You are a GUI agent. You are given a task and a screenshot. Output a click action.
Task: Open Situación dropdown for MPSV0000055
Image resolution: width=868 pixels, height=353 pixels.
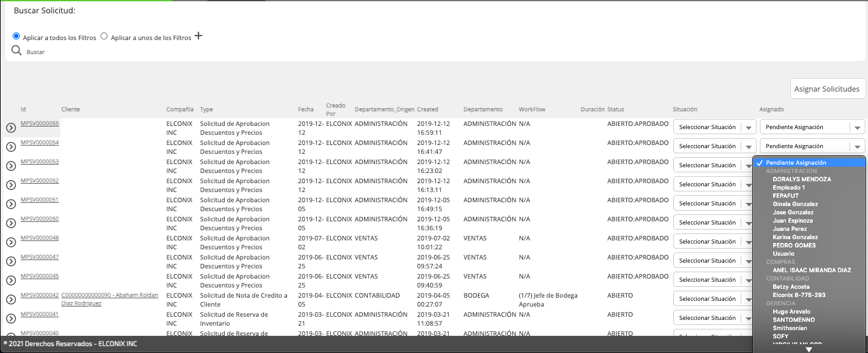[x=715, y=127]
